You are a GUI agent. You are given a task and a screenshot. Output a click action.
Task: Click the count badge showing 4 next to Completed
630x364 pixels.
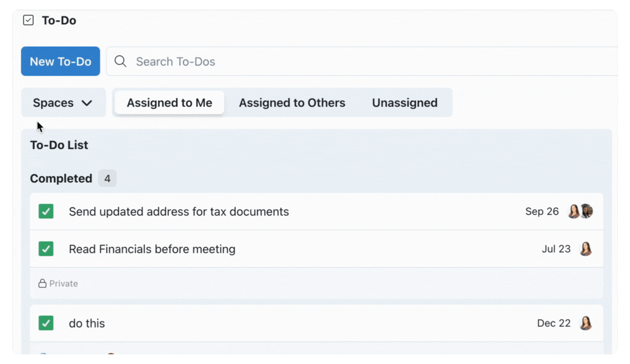pos(107,178)
